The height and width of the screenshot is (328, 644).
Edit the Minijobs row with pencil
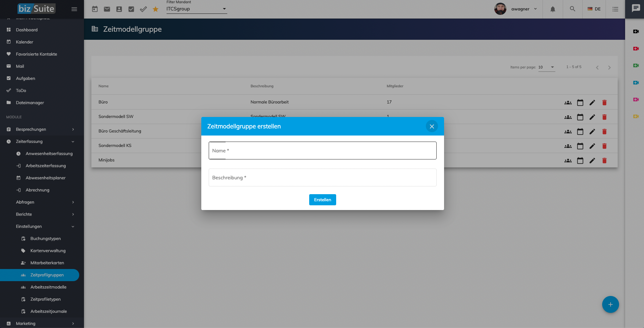pos(592,160)
